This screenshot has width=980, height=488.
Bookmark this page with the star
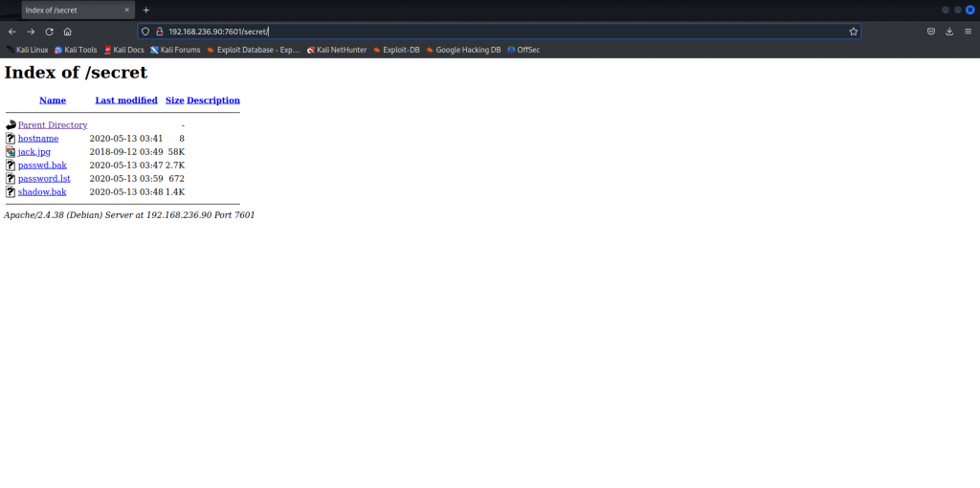click(x=853, y=32)
